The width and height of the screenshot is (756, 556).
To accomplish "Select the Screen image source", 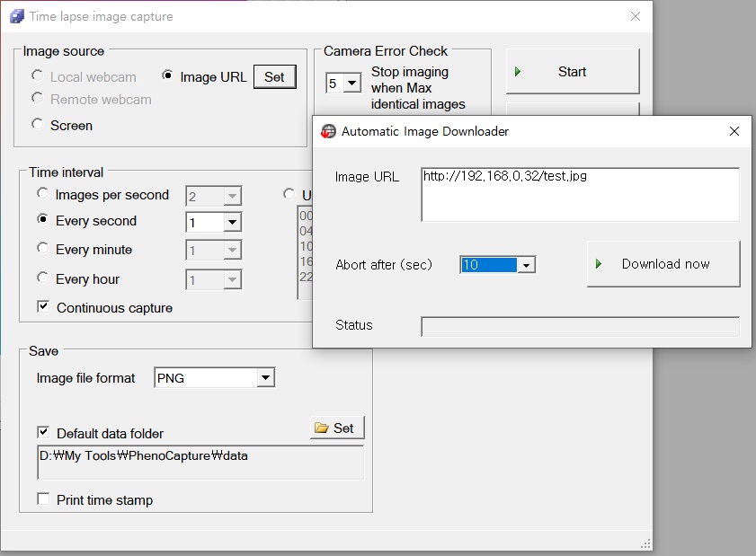I will (38, 125).
